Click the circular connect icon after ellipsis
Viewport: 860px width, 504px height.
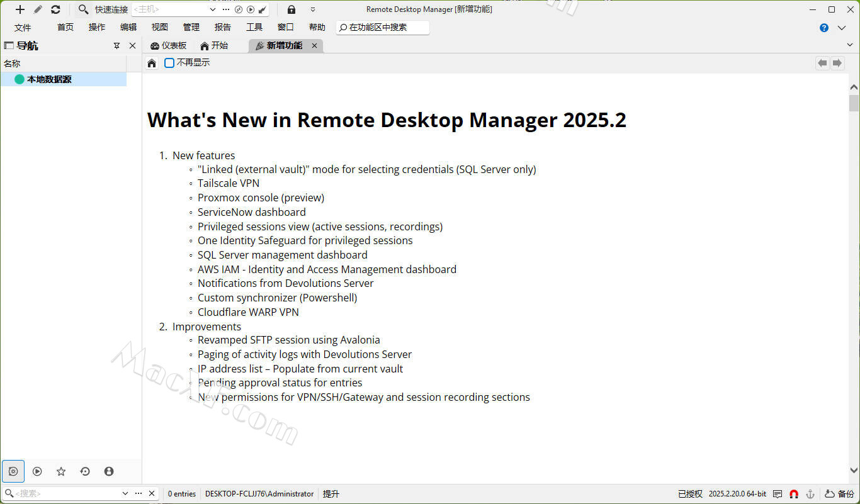(239, 9)
